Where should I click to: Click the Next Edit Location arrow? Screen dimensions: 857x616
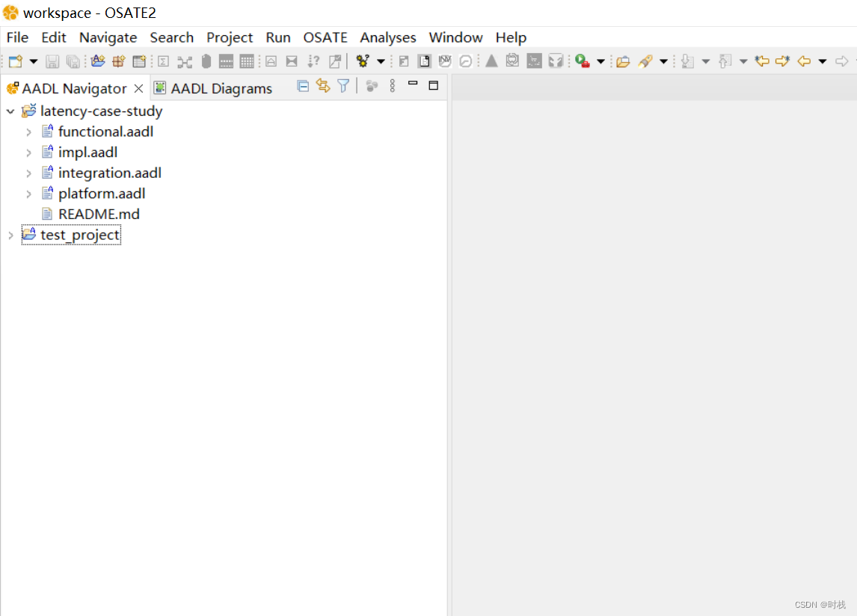tap(783, 61)
